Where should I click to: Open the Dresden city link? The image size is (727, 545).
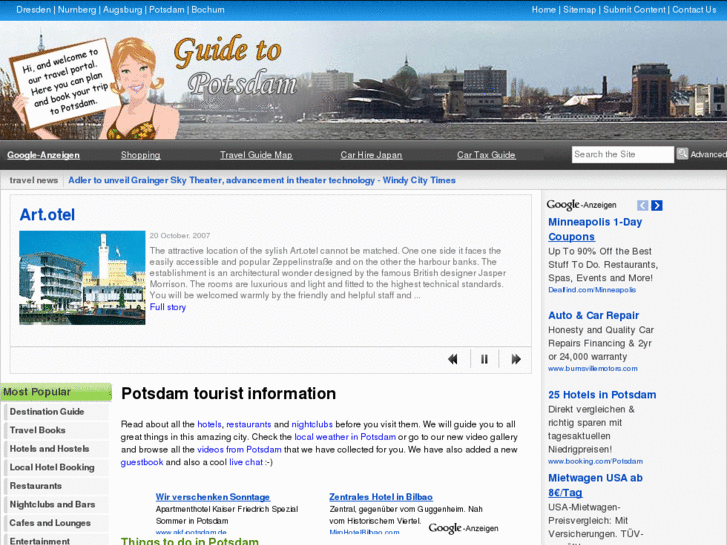click(33, 10)
